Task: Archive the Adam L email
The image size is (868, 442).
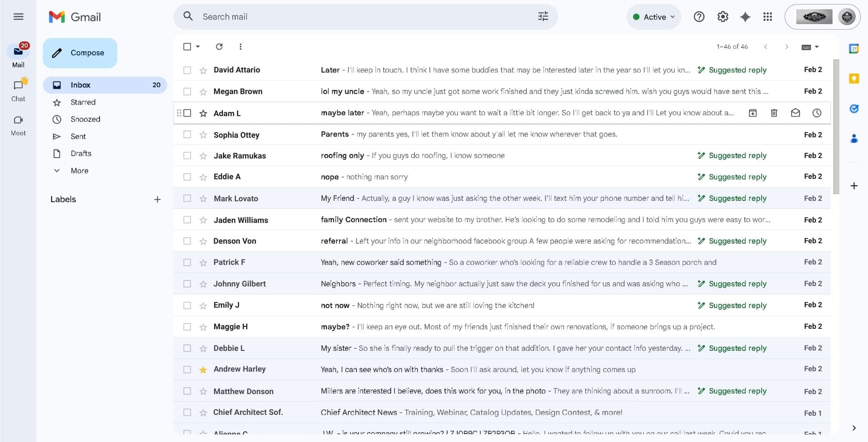Action: [x=753, y=113]
